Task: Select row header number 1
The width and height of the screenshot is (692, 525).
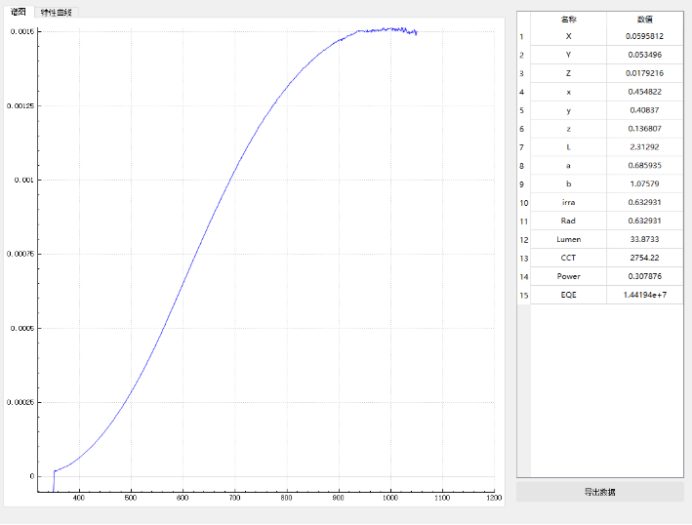Action: 522,36
